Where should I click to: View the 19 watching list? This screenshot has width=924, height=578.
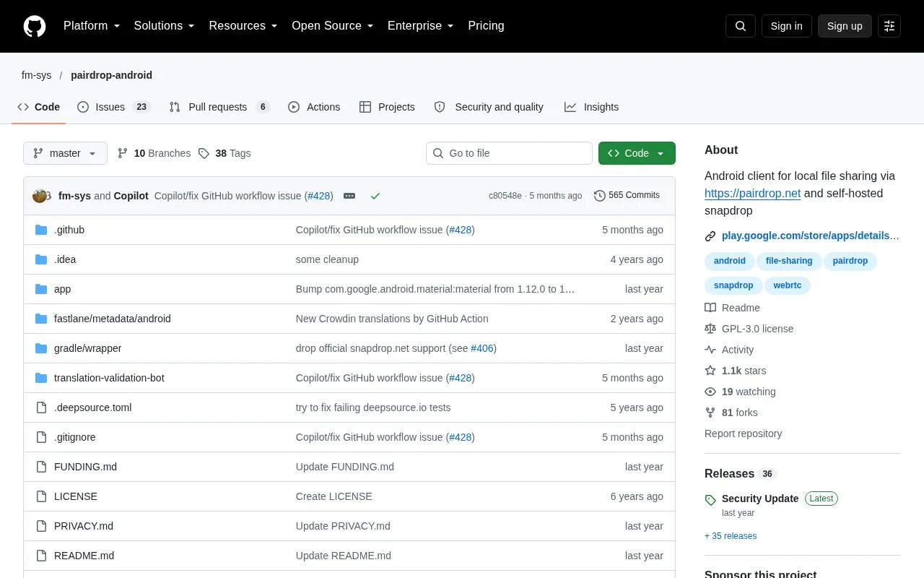(x=740, y=392)
